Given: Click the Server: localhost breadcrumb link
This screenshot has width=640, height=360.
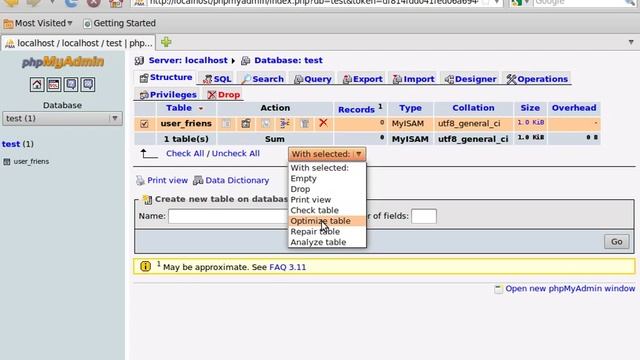Looking at the screenshot, I should click(x=188, y=60).
